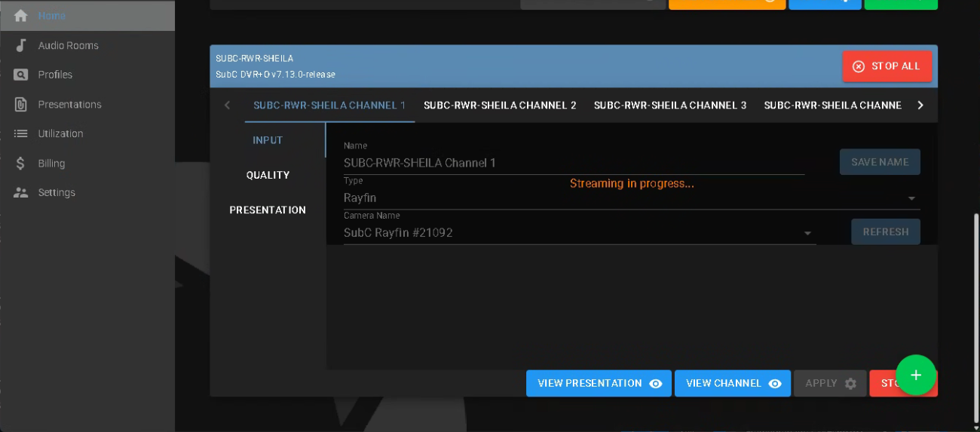Click the channel Name input field
The width and height of the screenshot is (980, 432).
(573, 163)
